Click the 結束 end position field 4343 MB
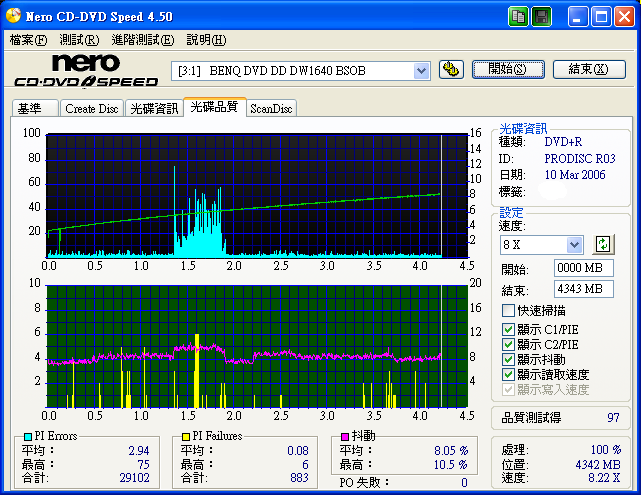Viewport: 641px width, 495px height. pyautogui.click(x=583, y=290)
